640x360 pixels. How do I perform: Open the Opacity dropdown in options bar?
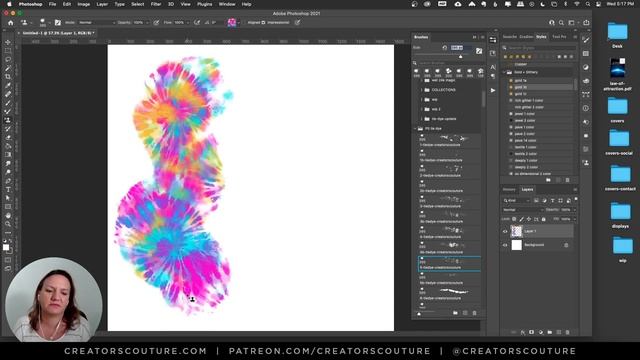(147, 22)
